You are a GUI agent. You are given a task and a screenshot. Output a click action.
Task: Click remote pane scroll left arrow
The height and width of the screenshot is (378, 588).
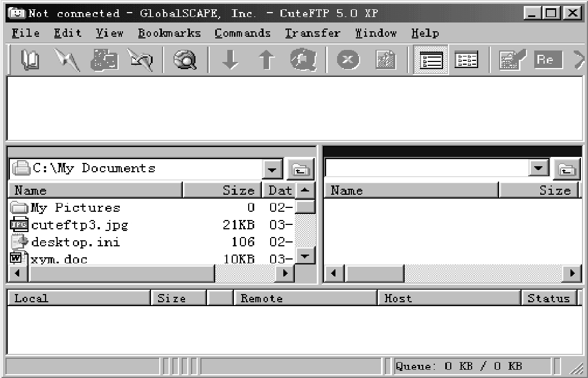(x=333, y=273)
